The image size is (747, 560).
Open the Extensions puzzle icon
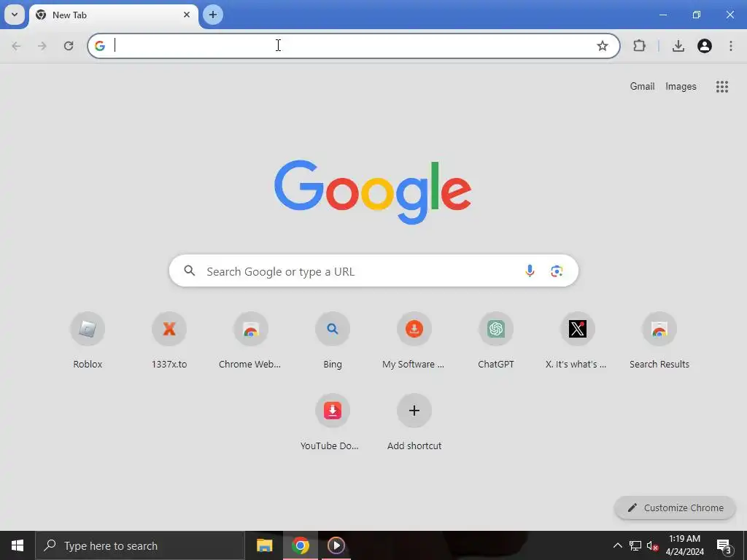[639, 46]
